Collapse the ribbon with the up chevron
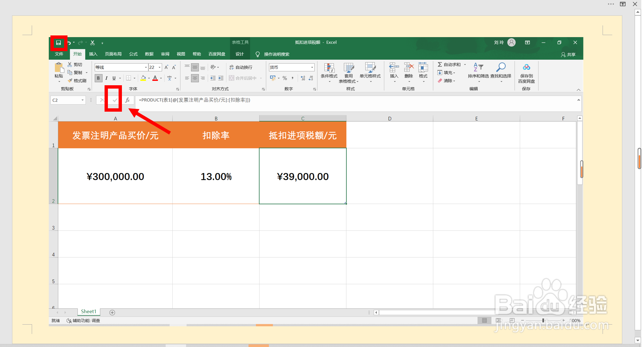 coord(579,90)
